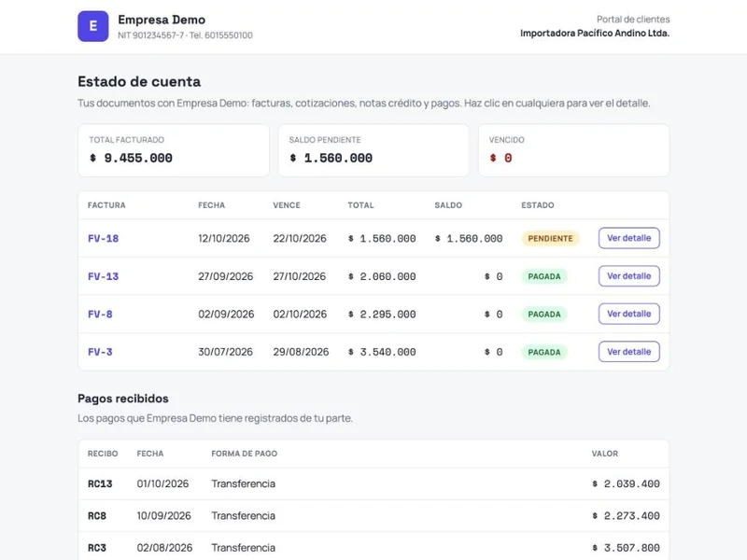Click the ESTADO column header
The image size is (747, 560).
538,205
